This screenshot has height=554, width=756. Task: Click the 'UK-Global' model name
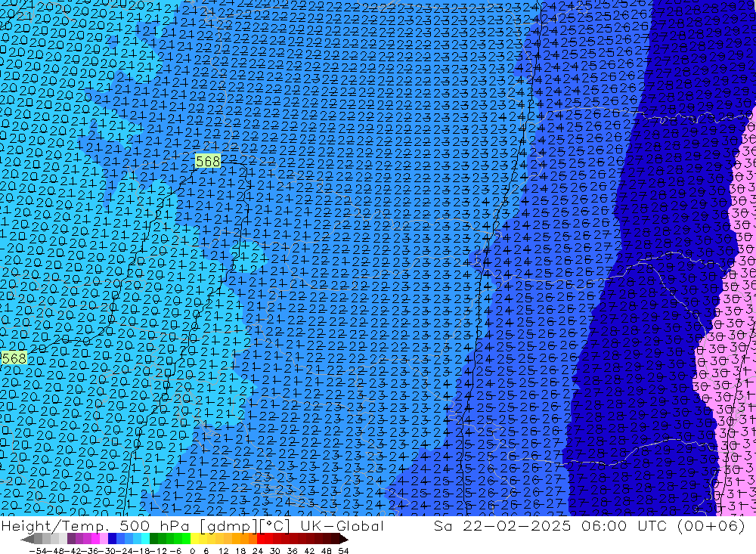[342, 526]
